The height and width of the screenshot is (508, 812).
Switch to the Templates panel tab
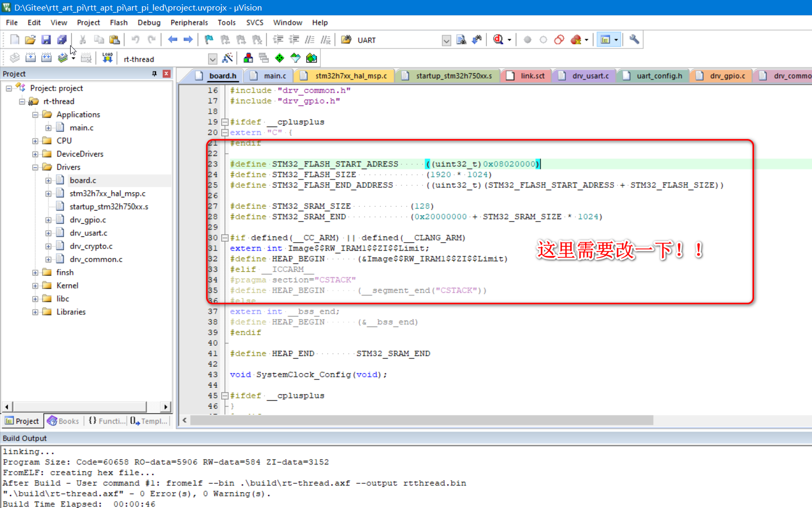[x=149, y=421]
